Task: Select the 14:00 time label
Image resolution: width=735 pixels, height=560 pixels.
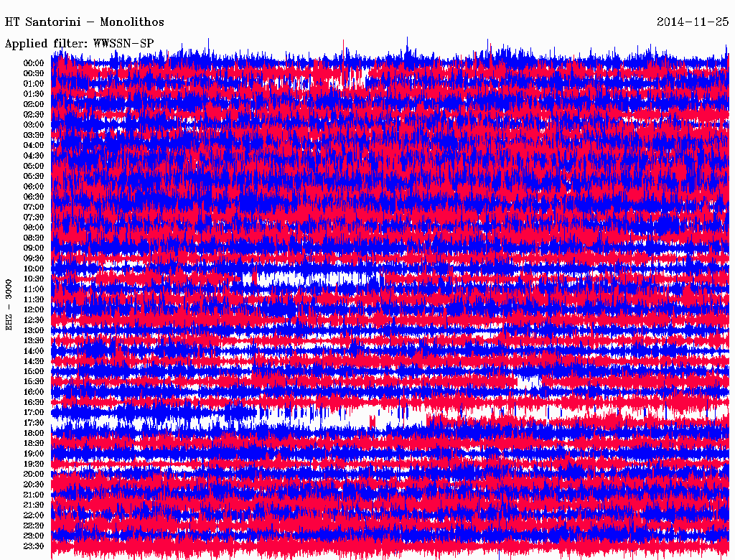Action: [x=34, y=351]
